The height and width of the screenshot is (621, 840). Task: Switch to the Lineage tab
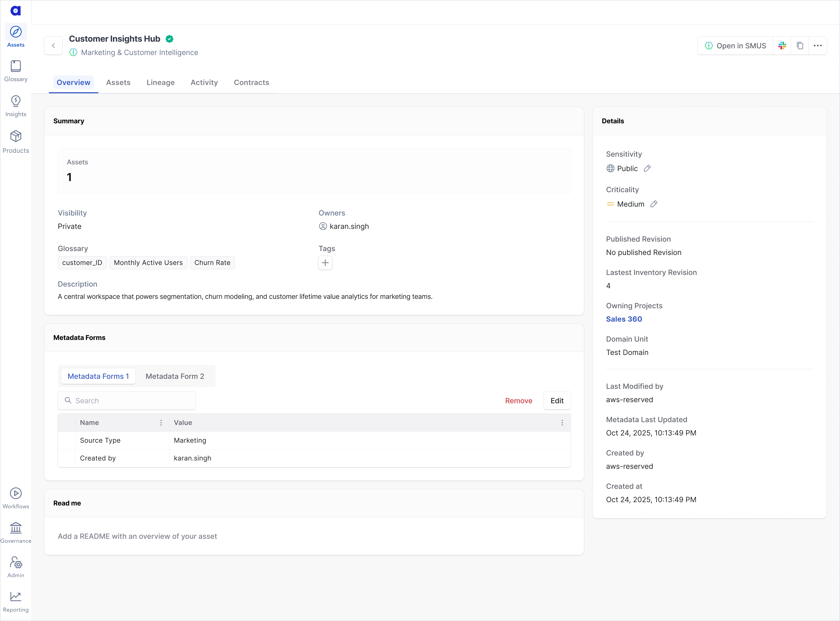click(161, 82)
